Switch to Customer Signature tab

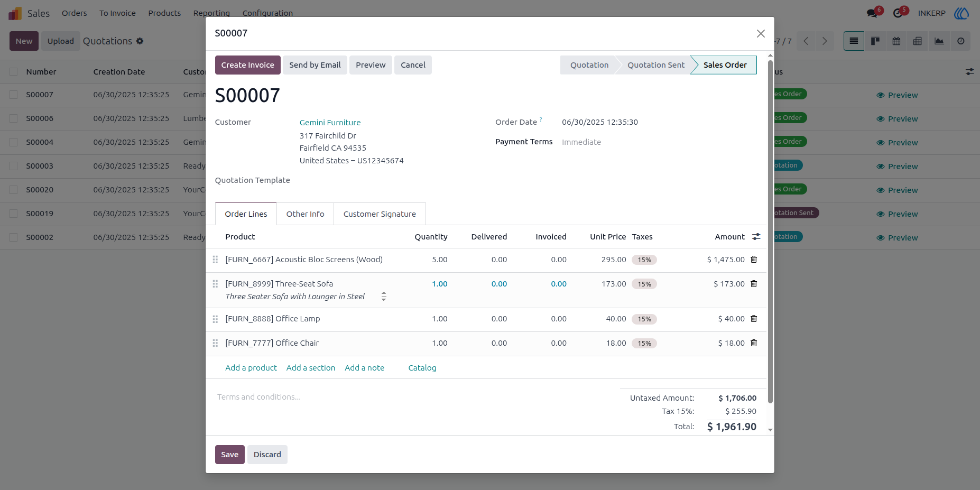click(380, 214)
